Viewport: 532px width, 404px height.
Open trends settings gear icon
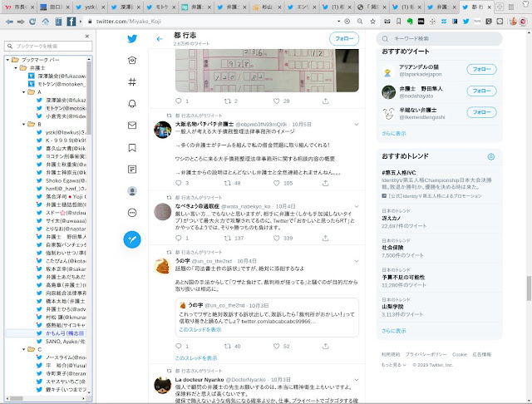(491, 157)
